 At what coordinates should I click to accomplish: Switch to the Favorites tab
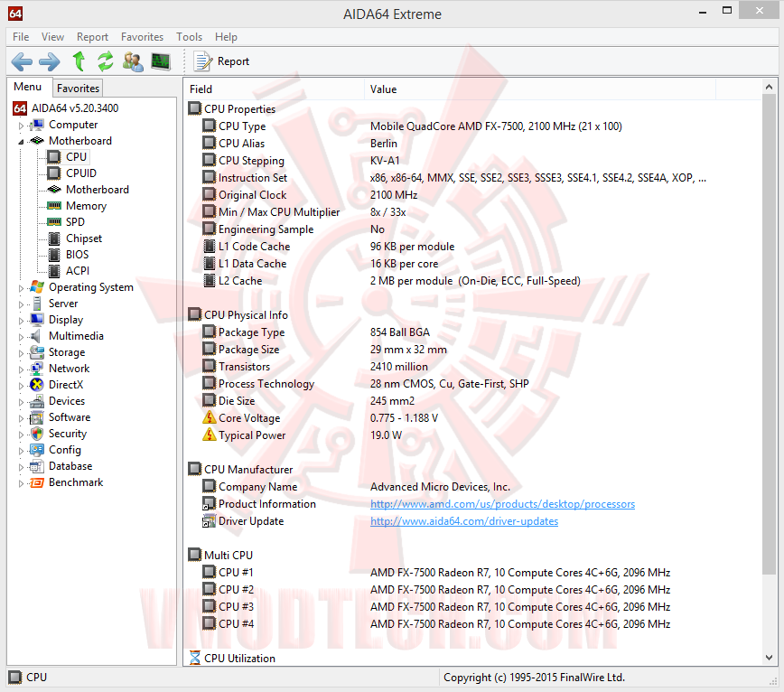tap(78, 88)
